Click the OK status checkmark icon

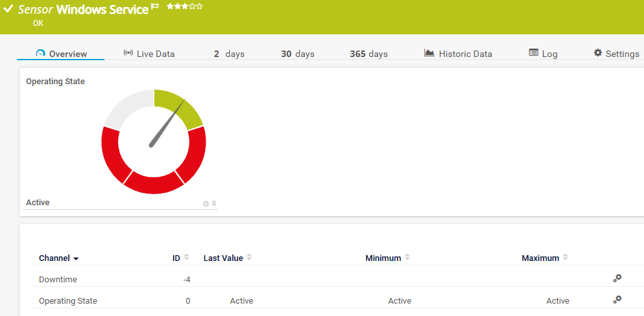8,10
